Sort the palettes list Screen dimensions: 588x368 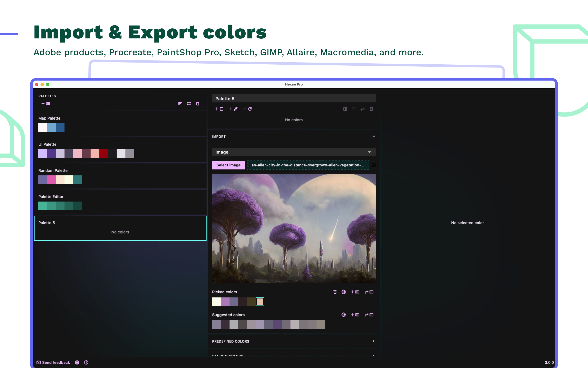click(x=180, y=103)
